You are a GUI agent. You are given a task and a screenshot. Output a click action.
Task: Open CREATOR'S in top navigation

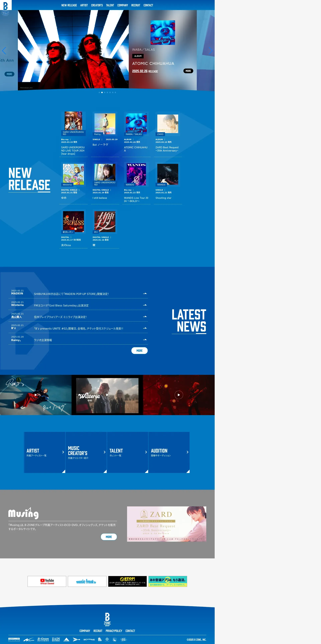97,5
